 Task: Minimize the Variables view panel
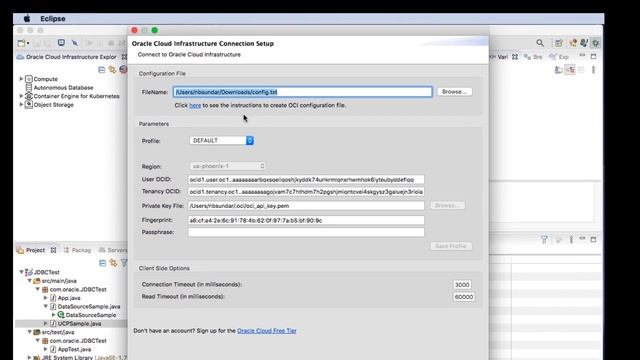[582, 56]
